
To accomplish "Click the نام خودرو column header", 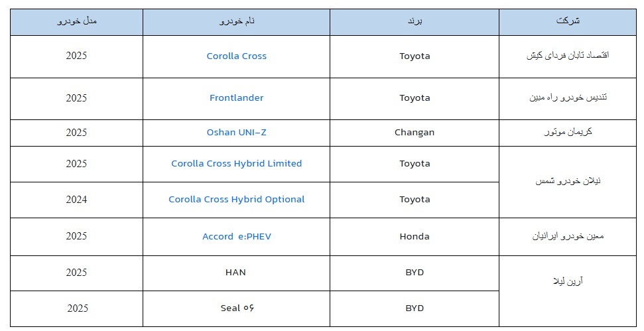I will 236,21.
